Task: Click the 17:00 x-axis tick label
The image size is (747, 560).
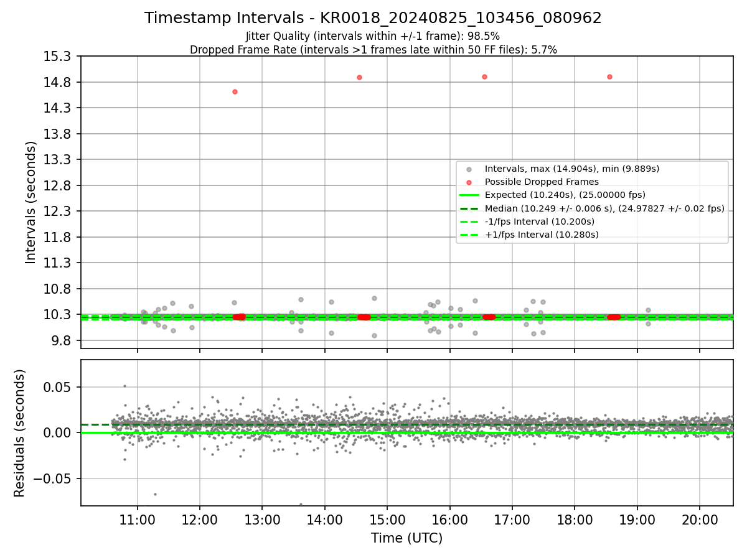Action: point(512,520)
